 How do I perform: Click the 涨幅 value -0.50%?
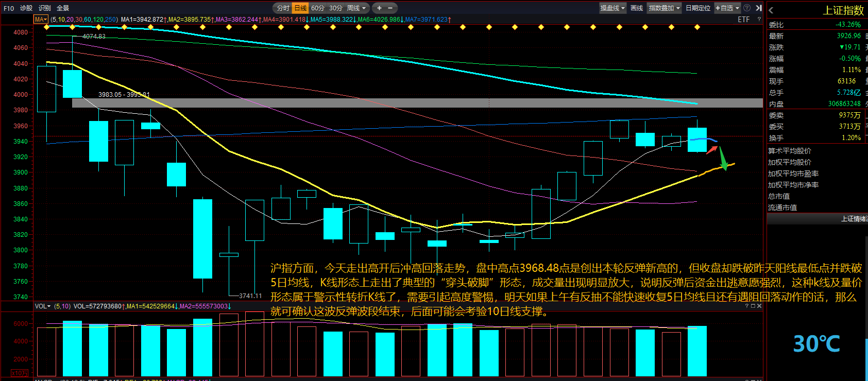tap(850, 59)
